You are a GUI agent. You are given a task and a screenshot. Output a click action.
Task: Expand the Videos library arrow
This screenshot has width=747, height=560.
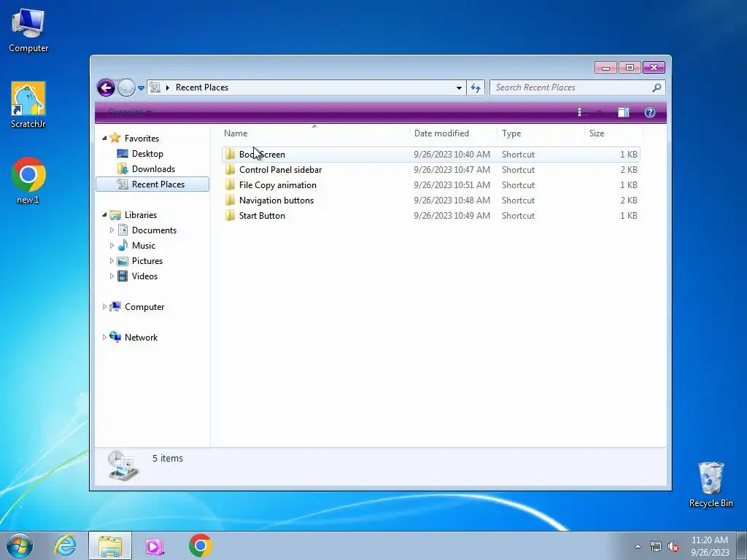pyautogui.click(x=112, y=276)
